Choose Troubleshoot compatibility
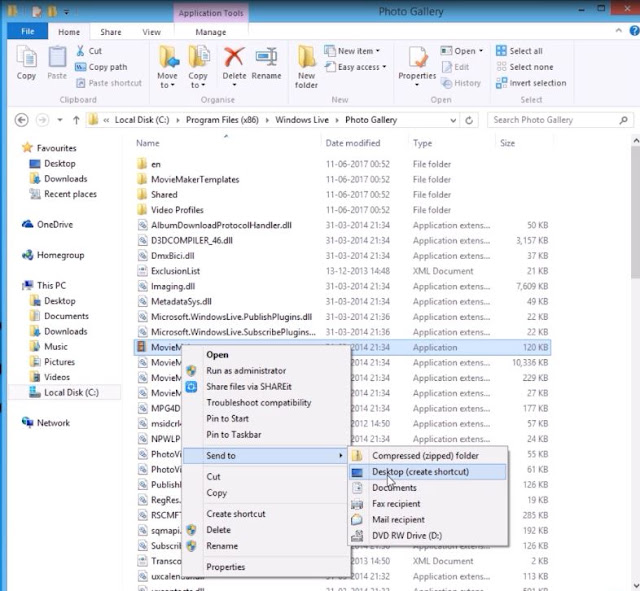Screen dimensions: 640x591 (x=258, y=402)
